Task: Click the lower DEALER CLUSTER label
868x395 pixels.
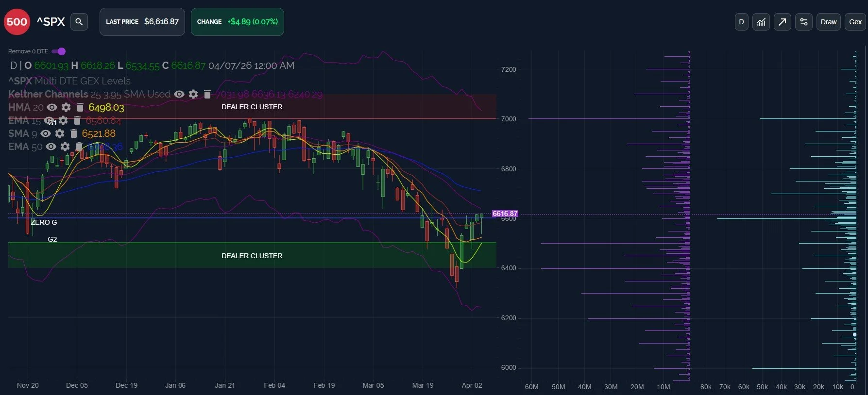Action: point(252,256)
